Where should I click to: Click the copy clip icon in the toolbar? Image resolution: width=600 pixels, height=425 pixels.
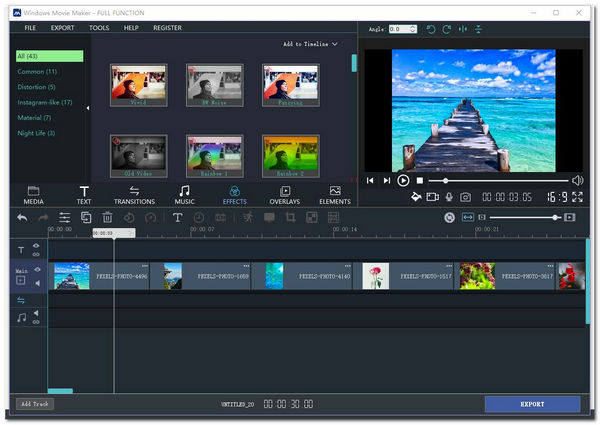(x=86, y=218)
